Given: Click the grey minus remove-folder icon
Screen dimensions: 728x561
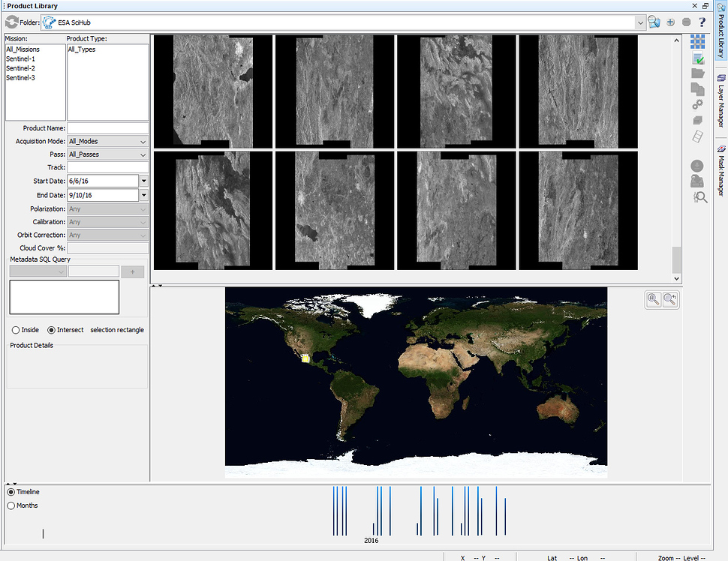Looking at the screenshot, I should click(686, 22).
